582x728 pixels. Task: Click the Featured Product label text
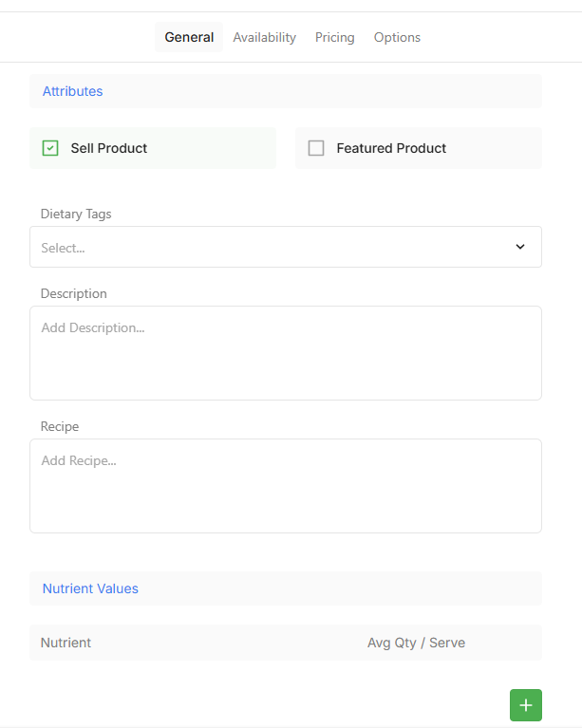[391, 148]
